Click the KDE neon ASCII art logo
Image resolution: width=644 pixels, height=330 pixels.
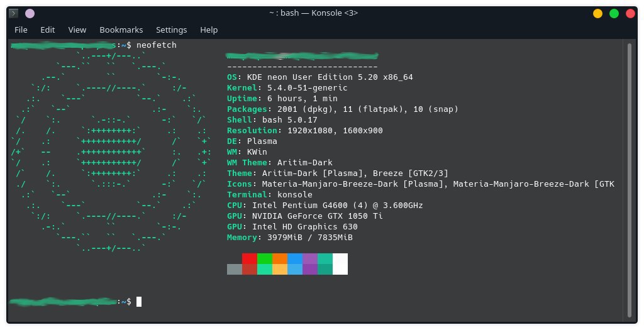tap(111, 152)
